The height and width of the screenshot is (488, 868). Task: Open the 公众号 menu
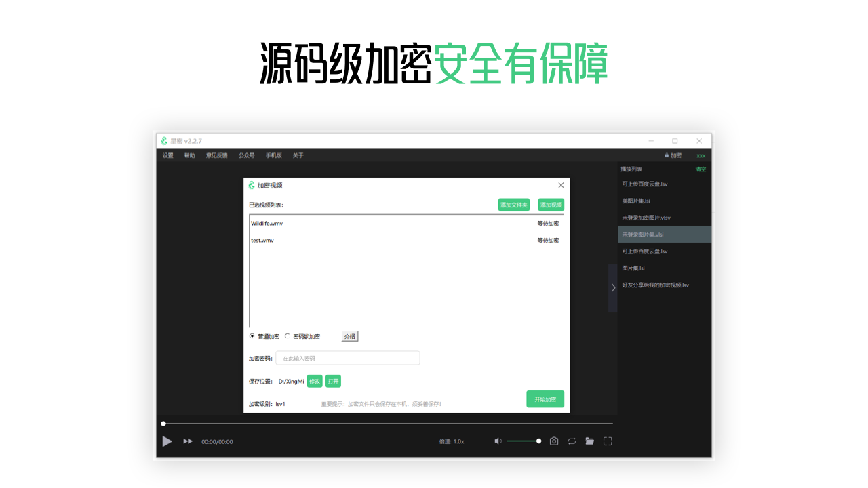tap(246, 155)
